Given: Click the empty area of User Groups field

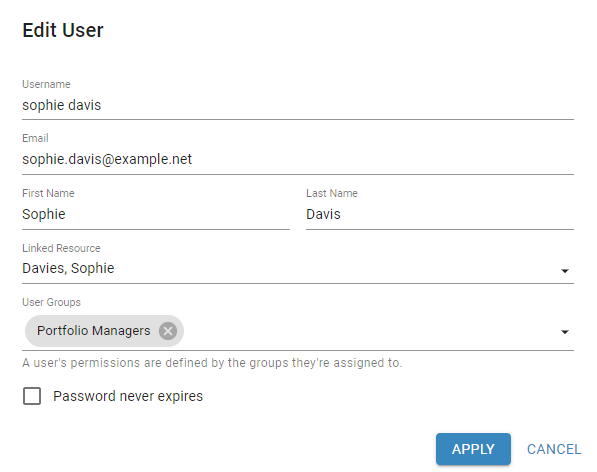Looking at the screenshot, I should [369, 331].
